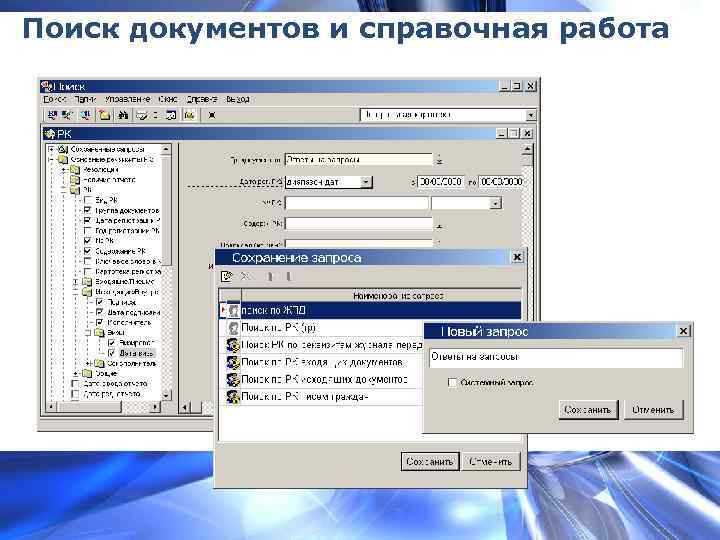Uncheck the Дата визы checkbox

click(x=112, y=353)
